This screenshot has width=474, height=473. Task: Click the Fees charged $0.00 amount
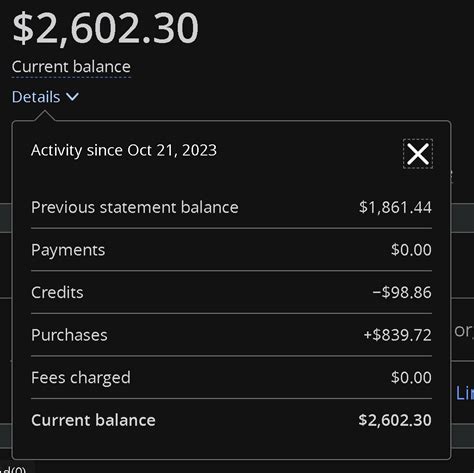(x=411, y=377)
